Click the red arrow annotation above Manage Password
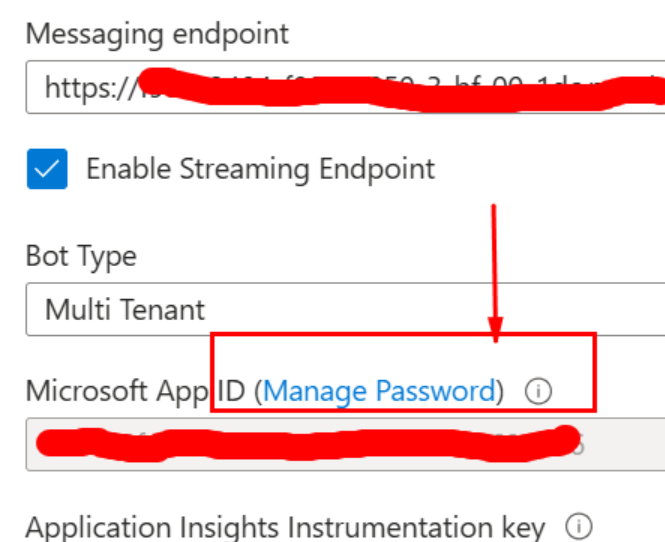Viewport: 665px width, 542px height. coord(495,274)
